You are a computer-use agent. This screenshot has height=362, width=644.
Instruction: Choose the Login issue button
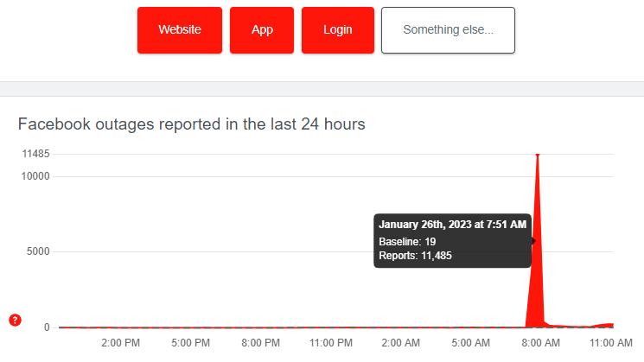pyautogui.click(x=337, y=30)
